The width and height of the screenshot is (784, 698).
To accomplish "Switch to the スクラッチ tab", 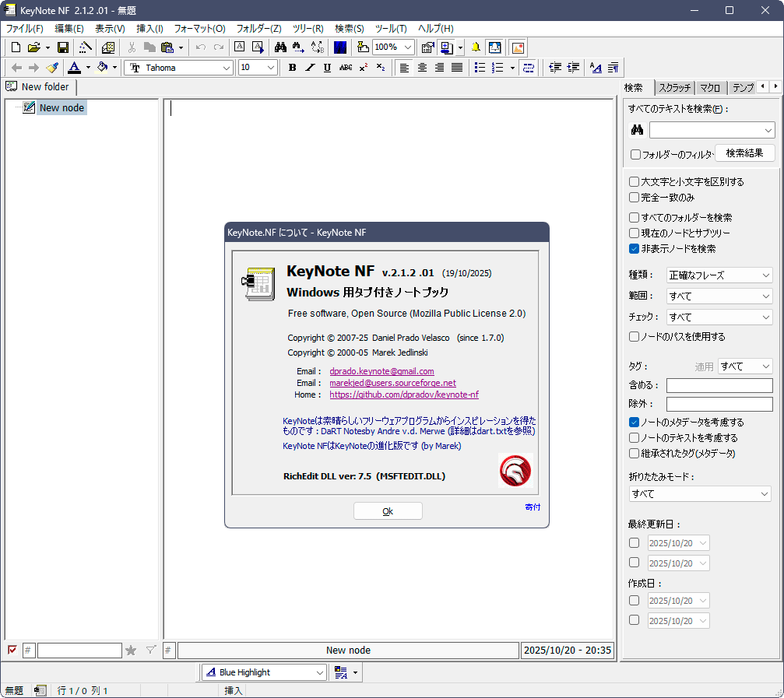I will tap(674, 88).
